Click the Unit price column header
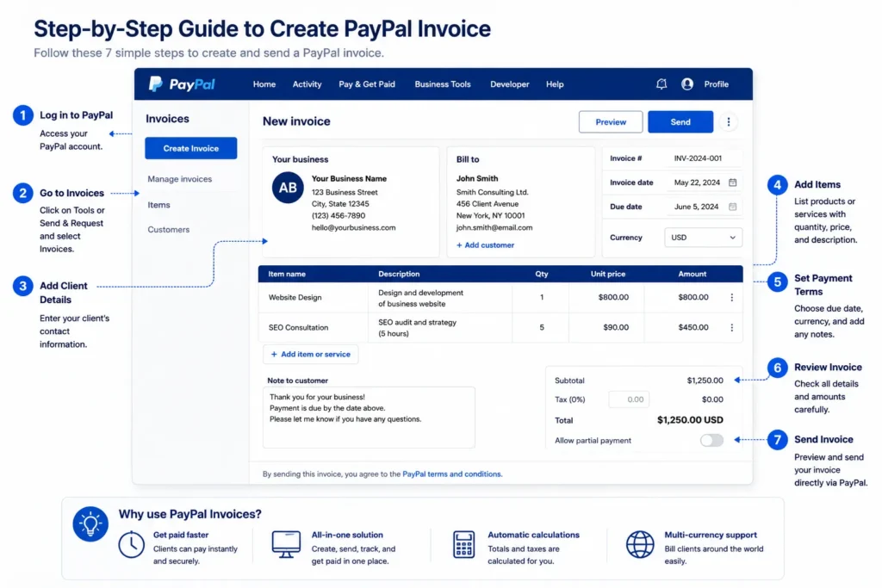The height and width of the screenshot is (588, 882). (x=607, y=274)
